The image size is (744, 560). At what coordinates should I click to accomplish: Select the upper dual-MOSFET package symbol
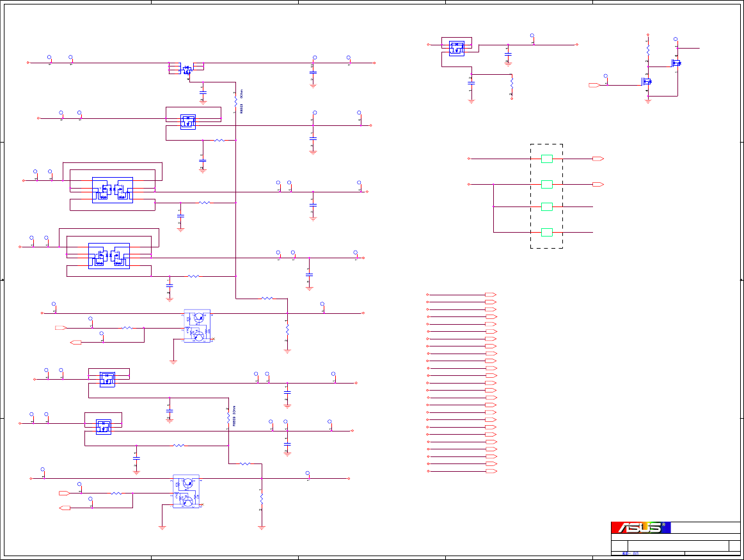(113, 190)
